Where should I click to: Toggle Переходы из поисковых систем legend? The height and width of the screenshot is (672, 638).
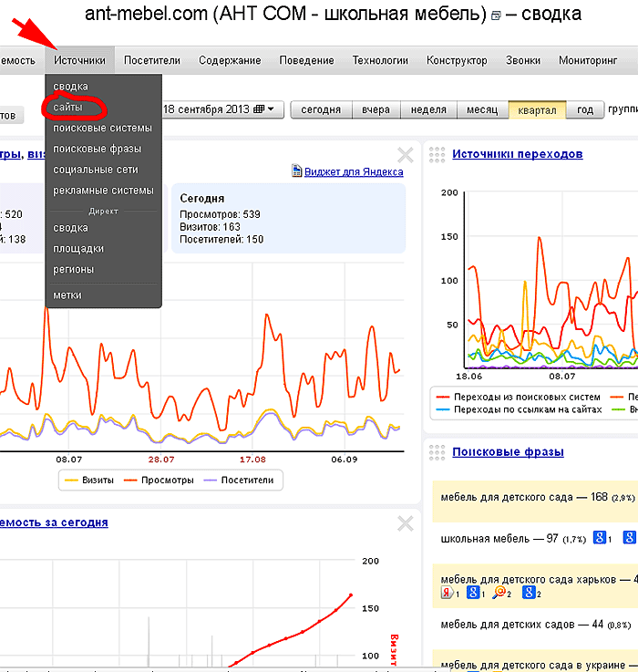tap(518, 397)
